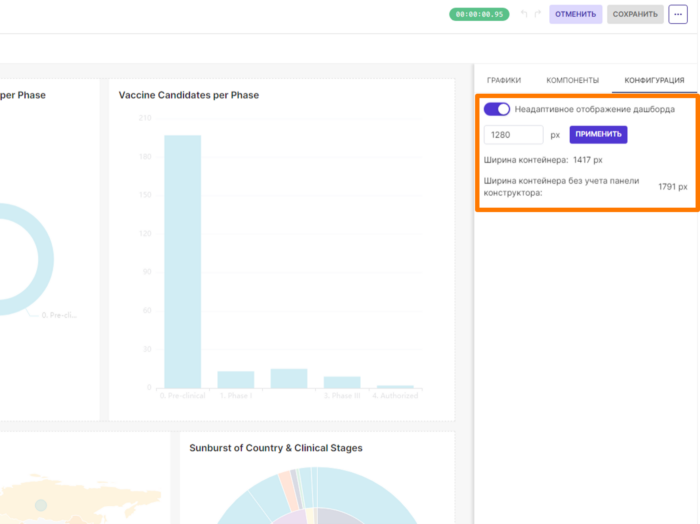
Task: Toggle Неадаптивное отображение дашборда switch
Action: point(496,109)
